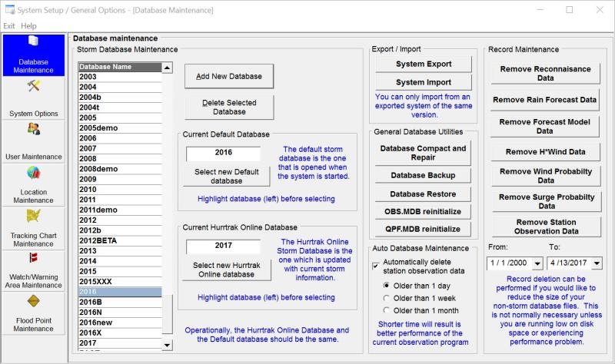Image resolution: width=615 pixels, height=364 pixels.
Task: Select Older than 1 month option
Action: pos(387,310)
